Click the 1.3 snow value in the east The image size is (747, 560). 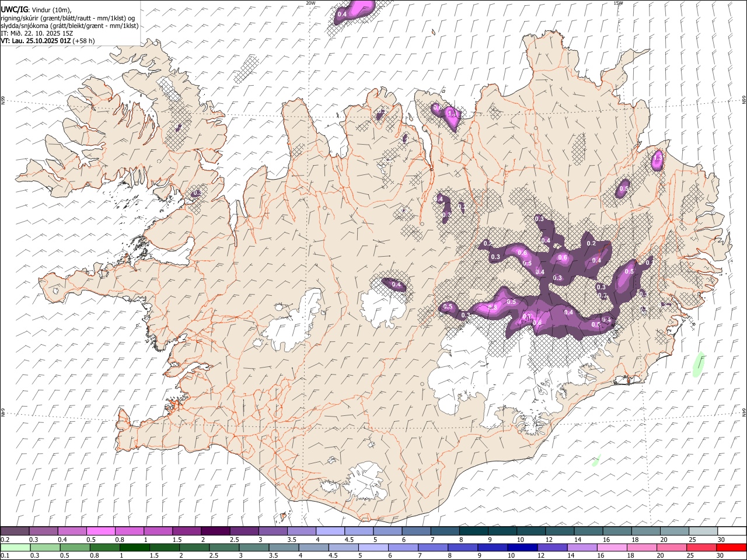click(x=658, y=158)
